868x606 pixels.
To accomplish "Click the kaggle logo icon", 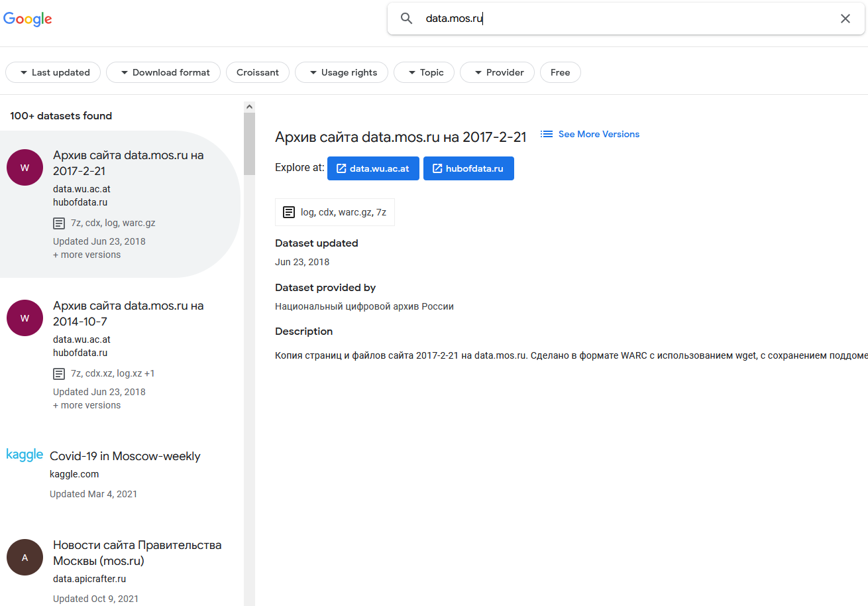I will [25, 455].
